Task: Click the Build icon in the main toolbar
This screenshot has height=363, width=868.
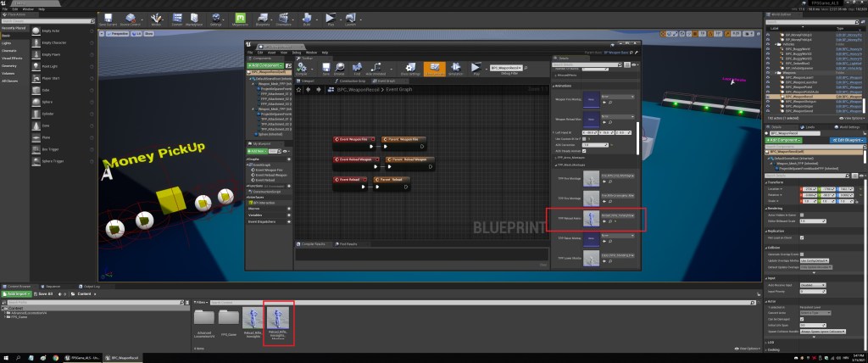Action: pyautogui.click(x=305, y=19)
